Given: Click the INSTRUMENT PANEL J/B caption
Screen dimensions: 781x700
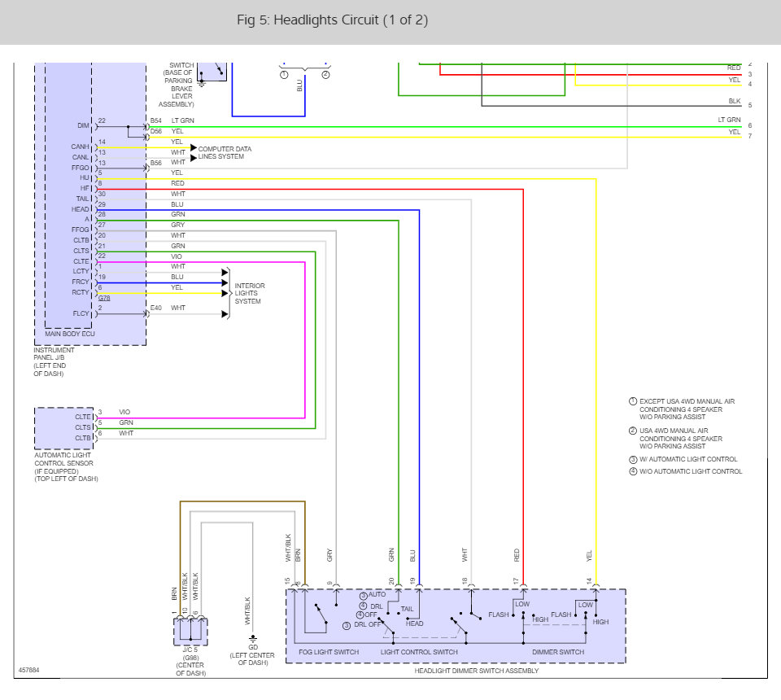Looking at the screenshot, I should tap(54, 361).
